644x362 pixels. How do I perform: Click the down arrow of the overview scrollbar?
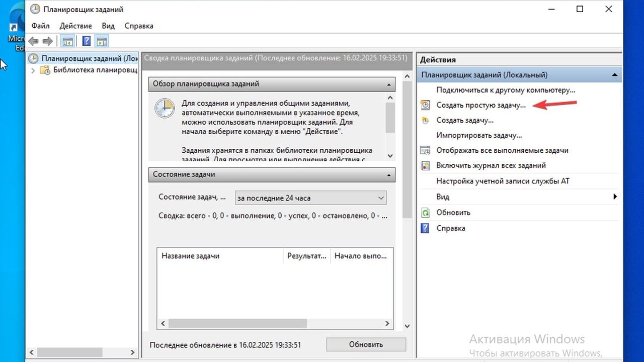pos(390,156)
